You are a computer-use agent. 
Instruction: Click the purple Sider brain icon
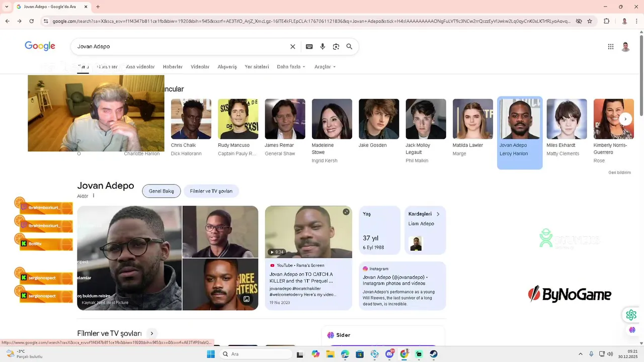coord(632,330)
